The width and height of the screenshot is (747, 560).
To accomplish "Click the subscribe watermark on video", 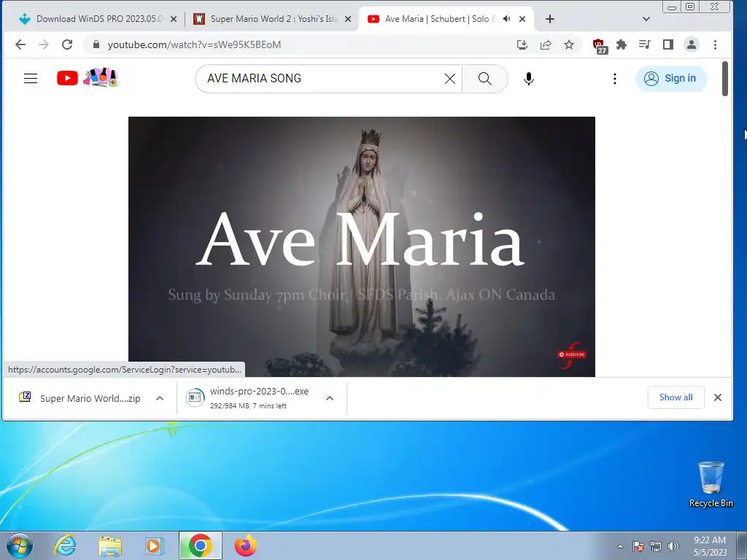I will tap(572, 355).
